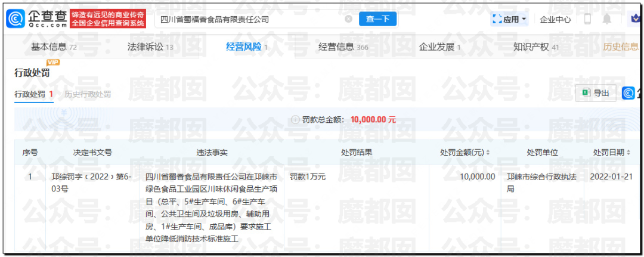Click the VIP crown icon
Screen dimensions: 644x257
[x=636, y=19]
